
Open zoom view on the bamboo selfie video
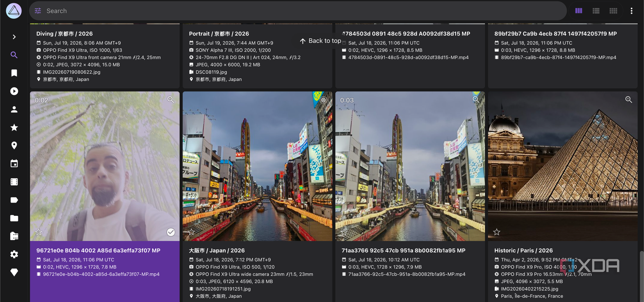171,99
